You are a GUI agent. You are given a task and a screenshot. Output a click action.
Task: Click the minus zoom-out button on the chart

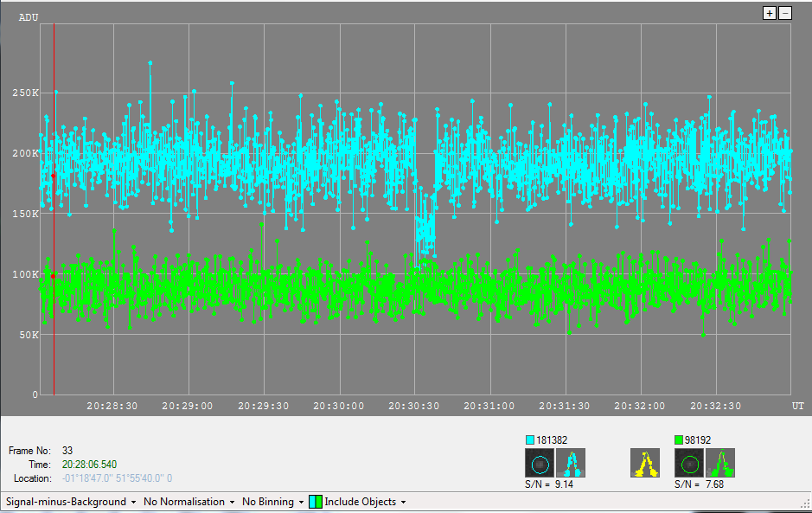tap(785, 13)
